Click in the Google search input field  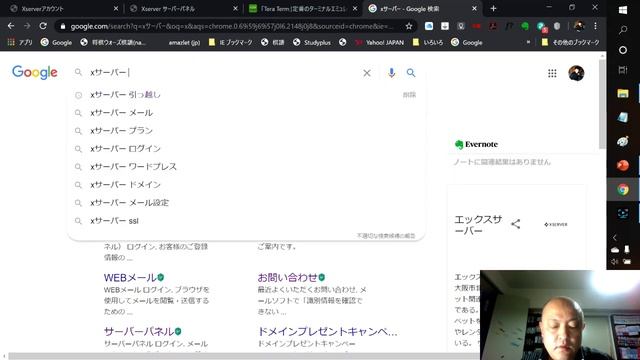pyautogui.click(x=222, y=73)
